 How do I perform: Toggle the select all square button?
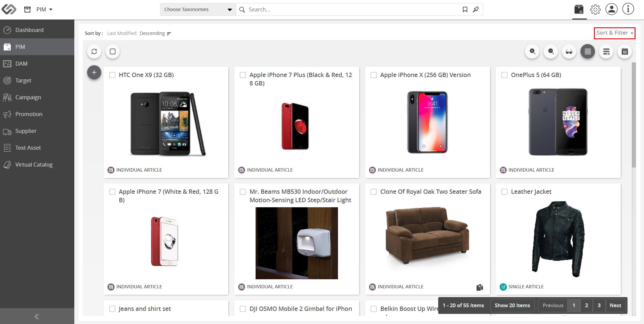pyautogui.click(x=113, y=51)
